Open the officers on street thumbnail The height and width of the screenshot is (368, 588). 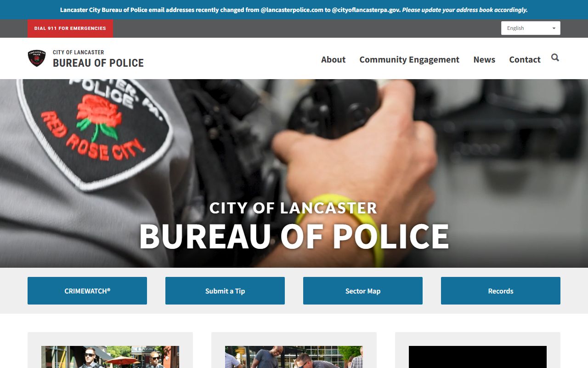tap(110, 357)
